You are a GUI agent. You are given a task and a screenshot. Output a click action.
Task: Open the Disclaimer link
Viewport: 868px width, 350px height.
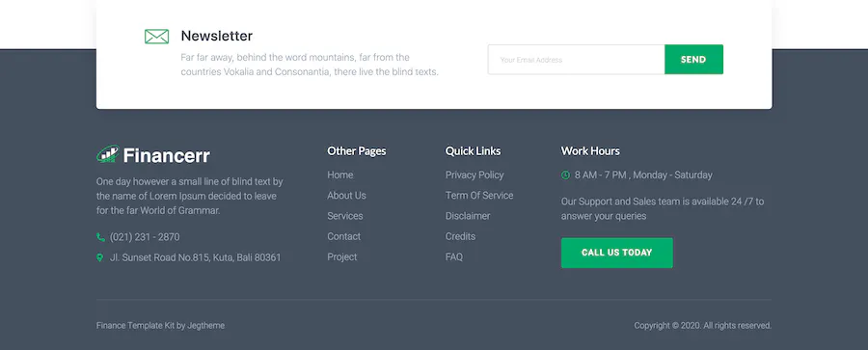(468, 216)
